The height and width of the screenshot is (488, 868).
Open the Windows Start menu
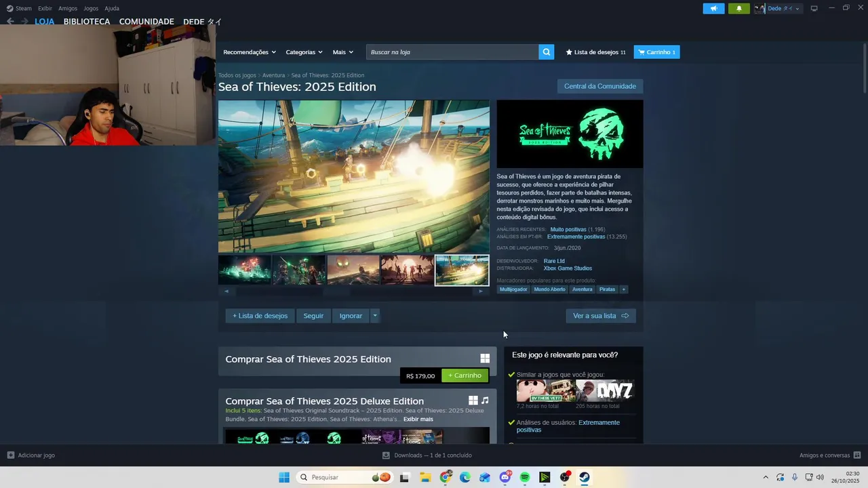point(284,477)
